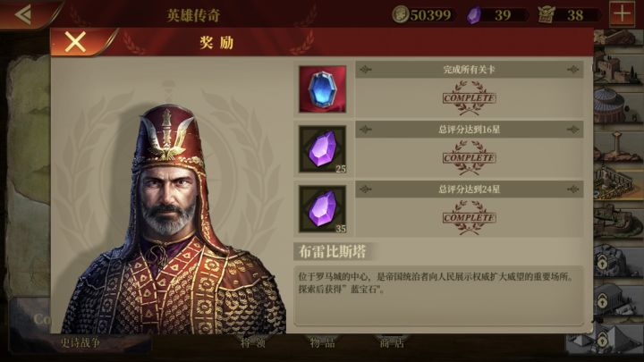Open the 史诗战争 epic war tab
This screenshot has height=362, width=644.
[x=80, y=342]
